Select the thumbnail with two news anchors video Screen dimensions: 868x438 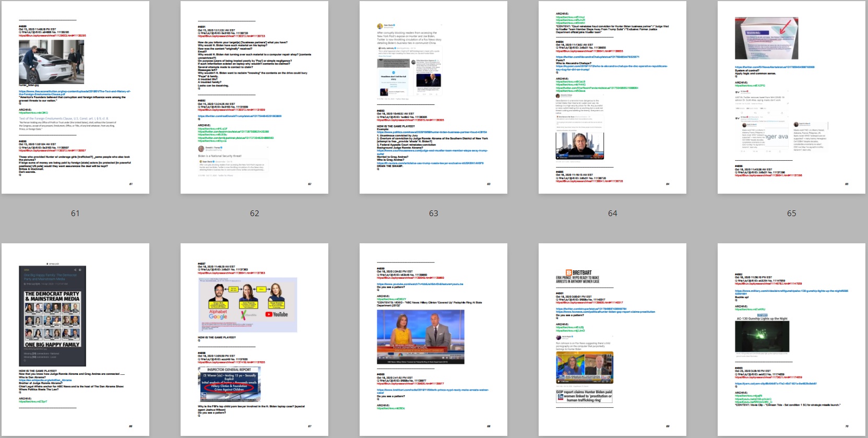433,339
